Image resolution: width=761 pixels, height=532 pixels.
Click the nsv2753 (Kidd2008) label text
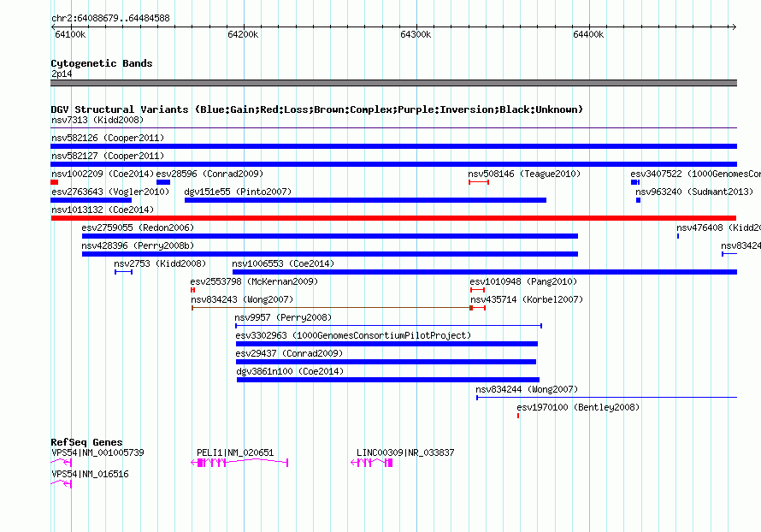pyautogui.click(x=160, y=263)
